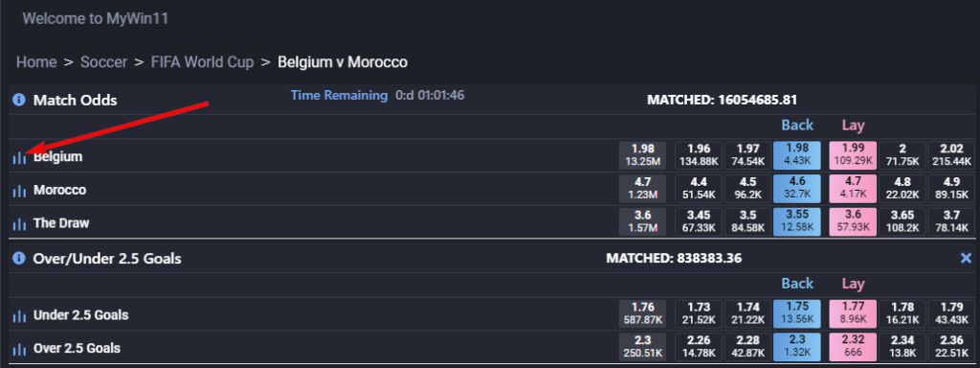Go to the Home breadcrumb
This screenshot has width=980, height=368.
(36, 62)
